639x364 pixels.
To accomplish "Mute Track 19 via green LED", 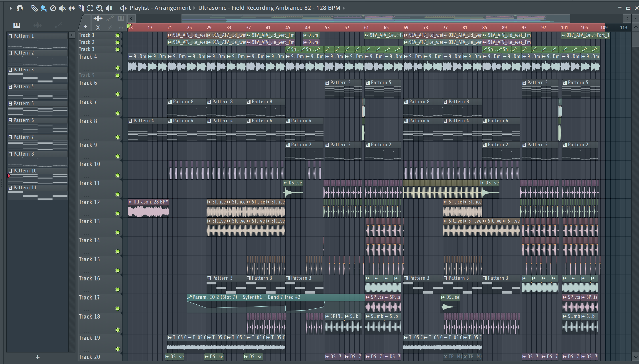I will pos(118,349).
